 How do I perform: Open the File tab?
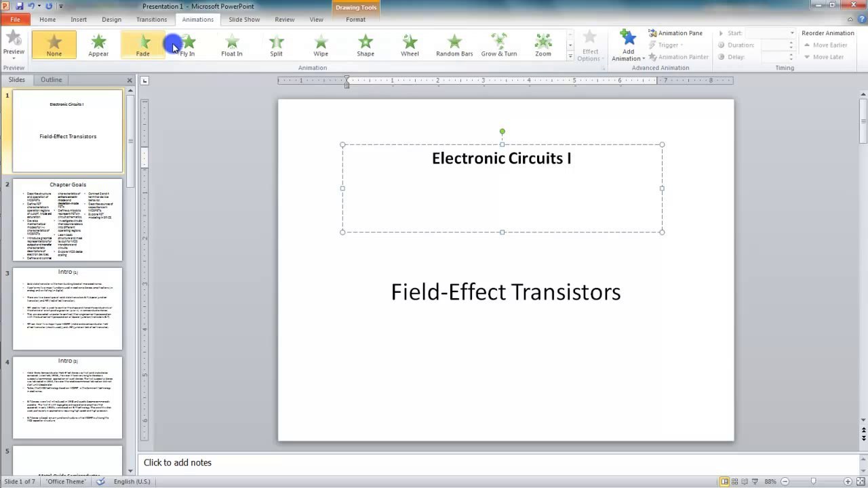click(x=15, y=20)
